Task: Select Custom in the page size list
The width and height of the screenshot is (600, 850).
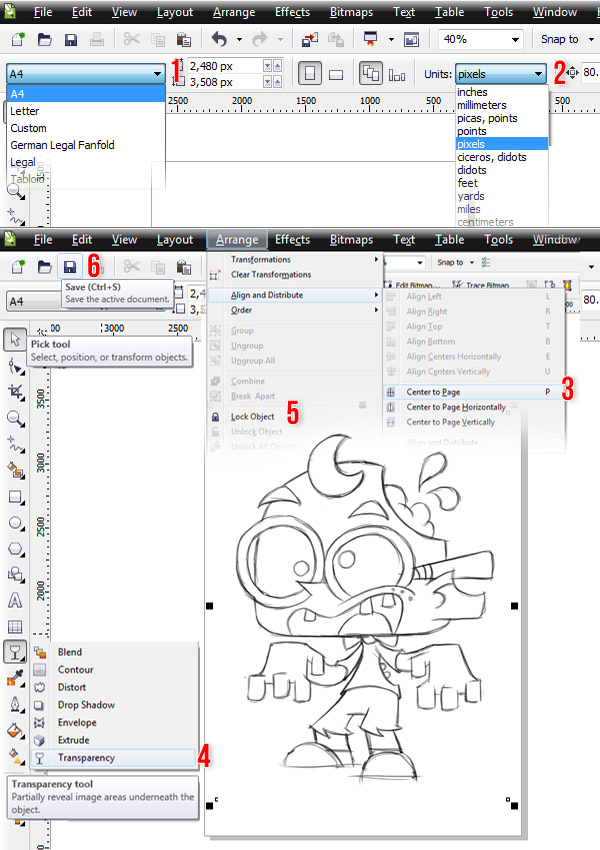Action: click(86, 128)
